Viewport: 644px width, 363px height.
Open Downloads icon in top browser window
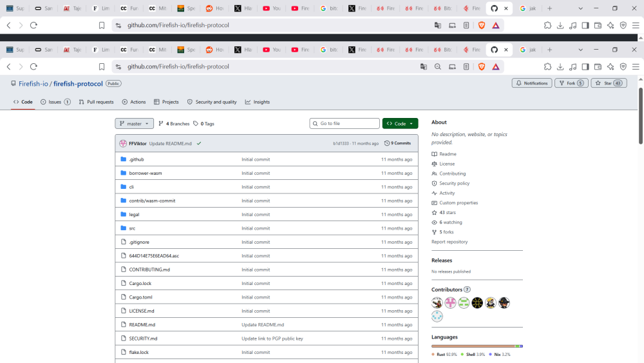(560, 25)
